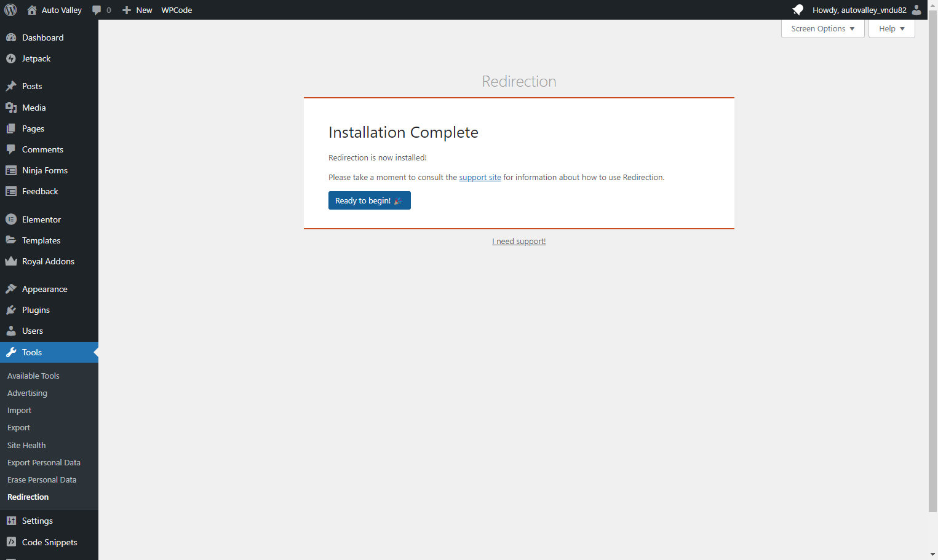Click the Media icon in sidebar
938x560 pixels.
pos(11,108)
